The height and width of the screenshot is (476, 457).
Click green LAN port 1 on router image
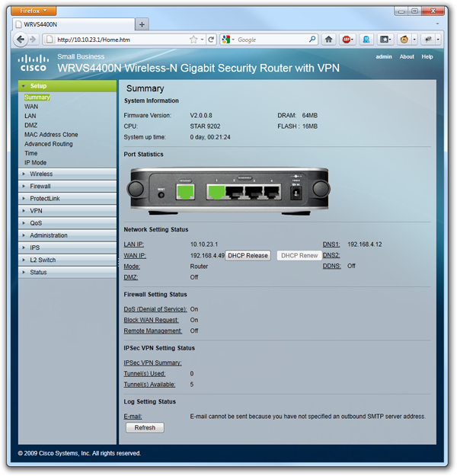(216, 192)
